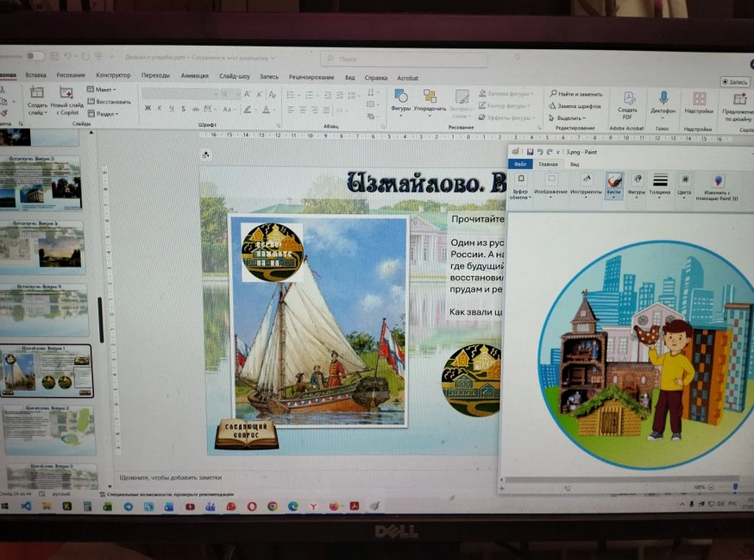Expand the Layout (Макет) dropdown
754x560 pixels.
click(x=104, y=89)
